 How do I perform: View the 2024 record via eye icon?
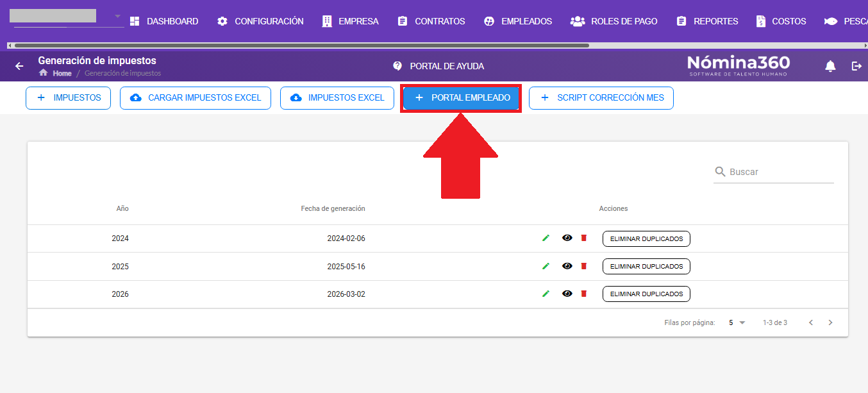point(567,238)
